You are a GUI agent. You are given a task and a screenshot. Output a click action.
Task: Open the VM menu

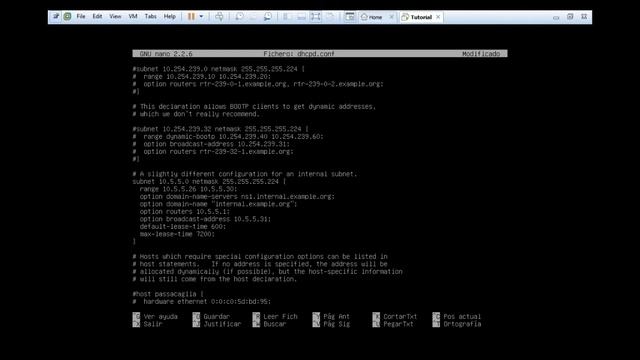pyautogui.click(x=133, y=17)
